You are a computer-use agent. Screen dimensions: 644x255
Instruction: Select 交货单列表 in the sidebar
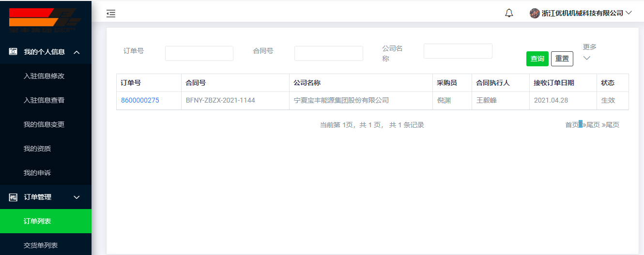click(x=41, y=245)
